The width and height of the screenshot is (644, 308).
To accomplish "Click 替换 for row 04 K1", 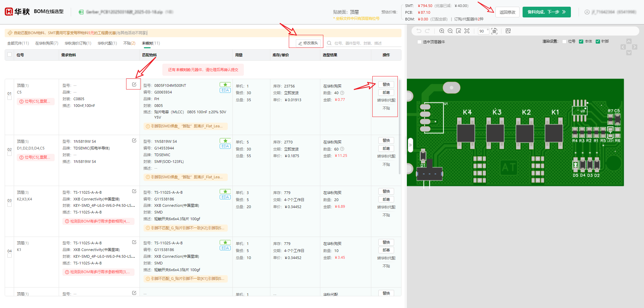I will coord(386,242).
